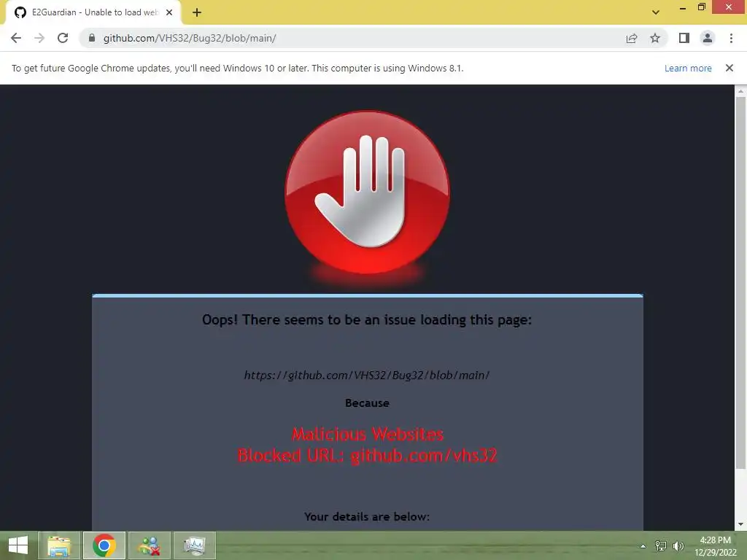747x560 pixels.
Task: Click the scroll up arrow
Action: [740, 90]
